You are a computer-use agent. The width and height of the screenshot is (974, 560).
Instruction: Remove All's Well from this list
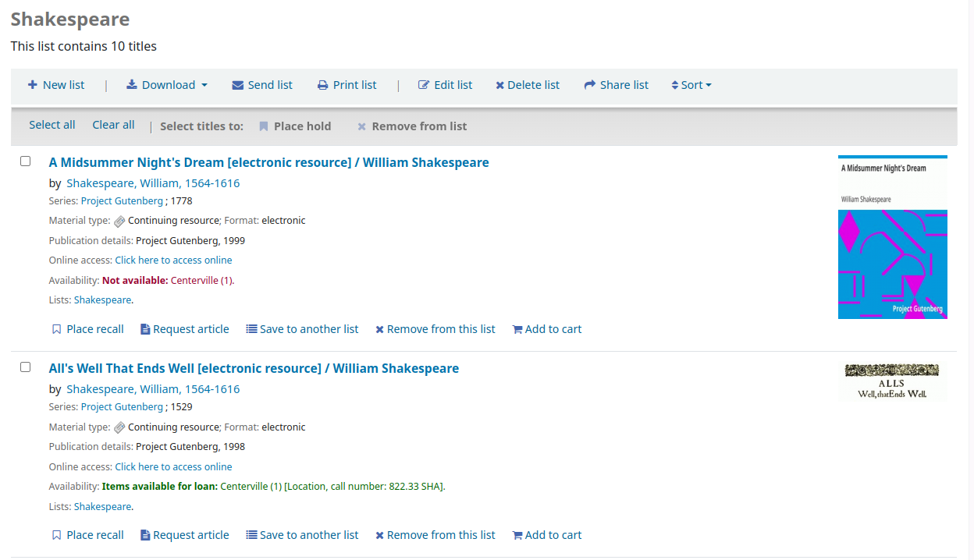(x=435, y=535)
